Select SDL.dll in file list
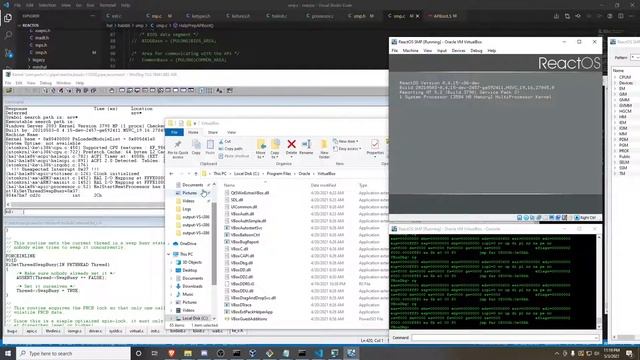The width and height of the screenshot is (640, 360). [x=237, y=200]
